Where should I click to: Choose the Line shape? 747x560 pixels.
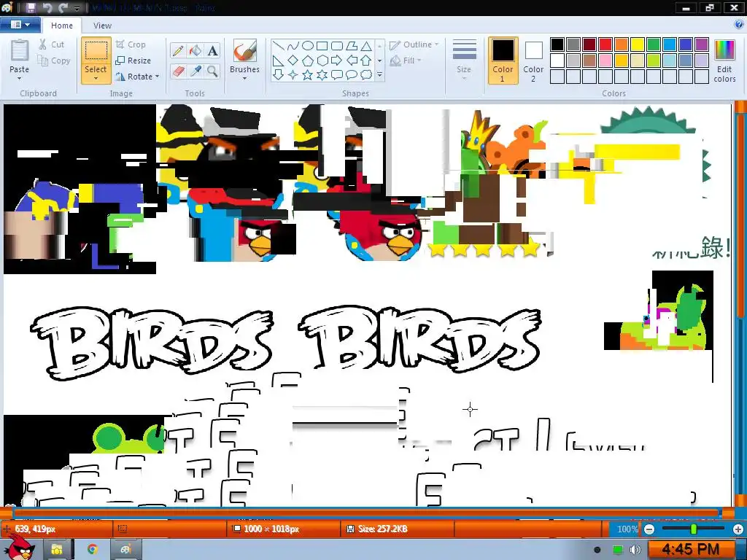(279, 46)
